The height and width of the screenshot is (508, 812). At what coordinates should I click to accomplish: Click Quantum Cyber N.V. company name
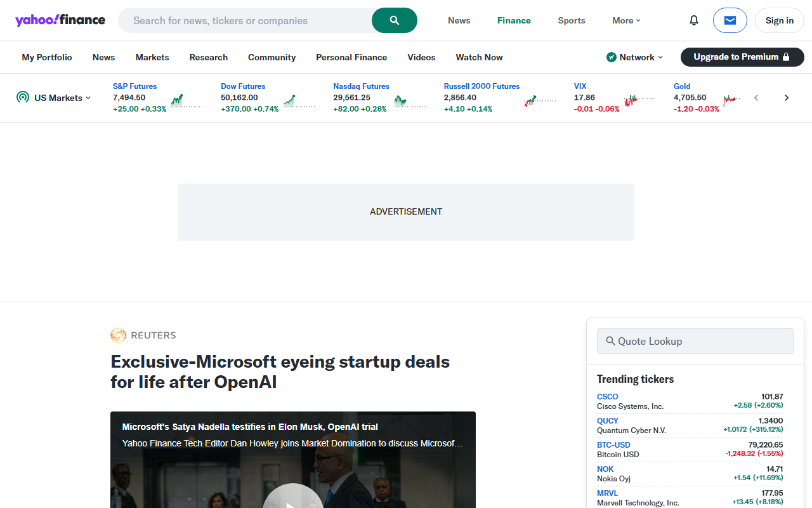(631, 431)
